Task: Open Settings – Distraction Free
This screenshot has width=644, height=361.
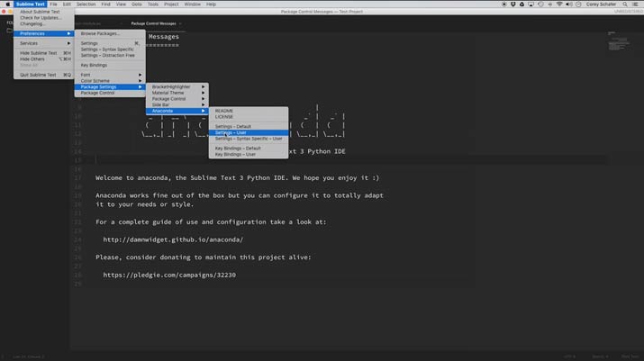Action: pyautogui.click(x=110, y=55)
